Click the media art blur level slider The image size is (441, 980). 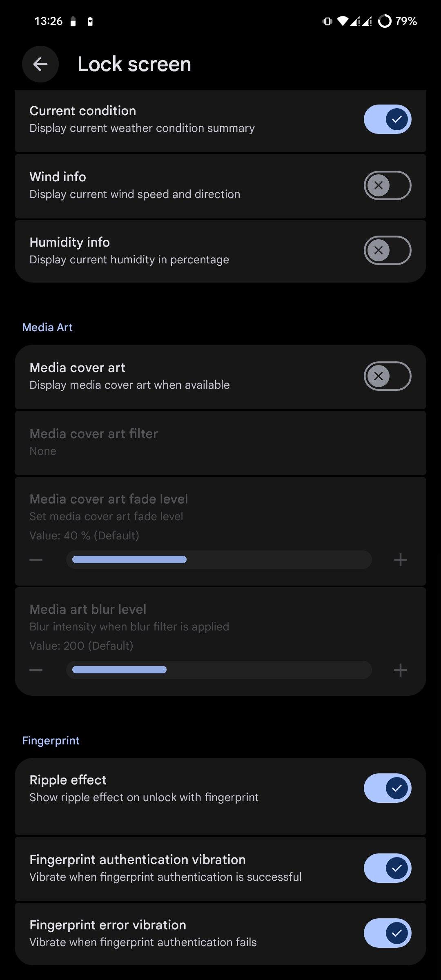pos(219,670)
